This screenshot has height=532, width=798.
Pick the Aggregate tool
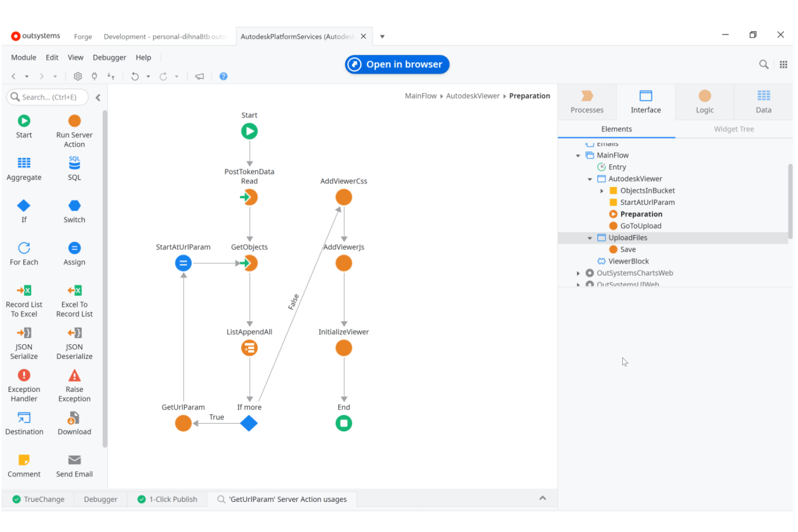[x=24, y=169]
